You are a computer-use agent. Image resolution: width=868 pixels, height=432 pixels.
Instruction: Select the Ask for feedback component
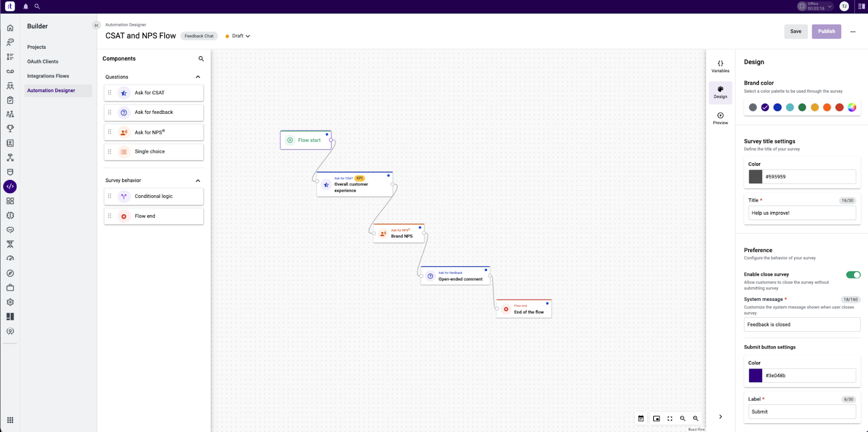[x=154, y=113]
